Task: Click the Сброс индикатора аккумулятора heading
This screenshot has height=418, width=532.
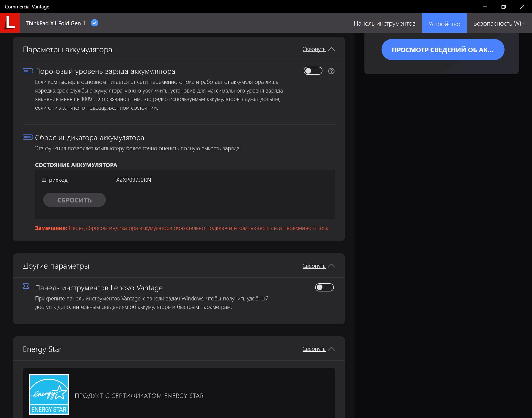Action: pos(90,138)
